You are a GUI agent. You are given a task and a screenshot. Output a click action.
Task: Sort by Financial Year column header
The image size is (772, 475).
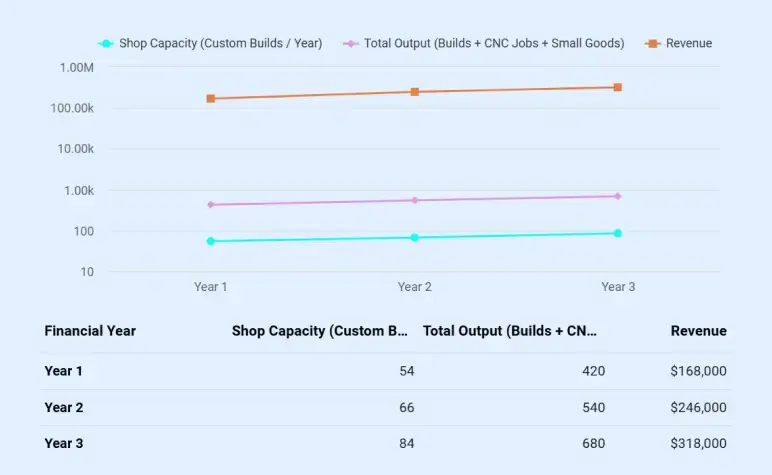90,331
